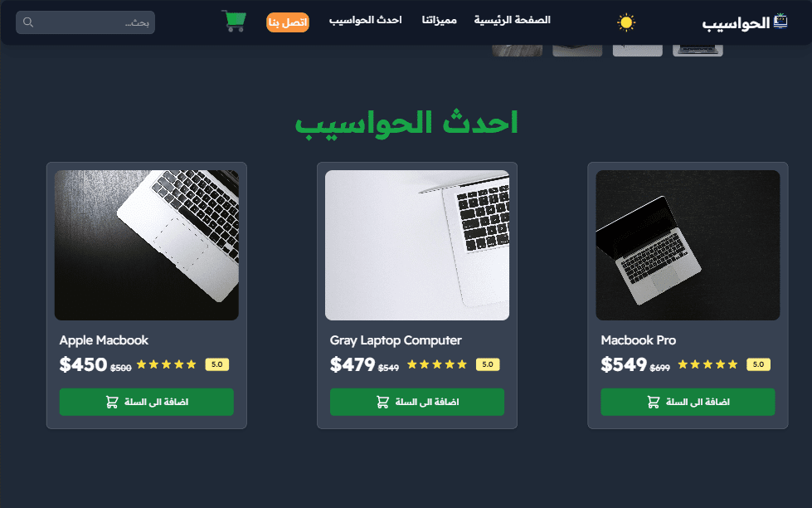Click the 5.0 badge on Macbook Pro
812x508 pixels.
tap(758, 364)
